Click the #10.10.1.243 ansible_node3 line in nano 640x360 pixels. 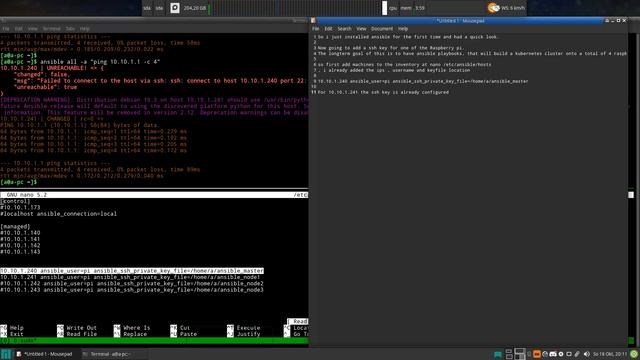pyautogui.click(x=132, y=290)
